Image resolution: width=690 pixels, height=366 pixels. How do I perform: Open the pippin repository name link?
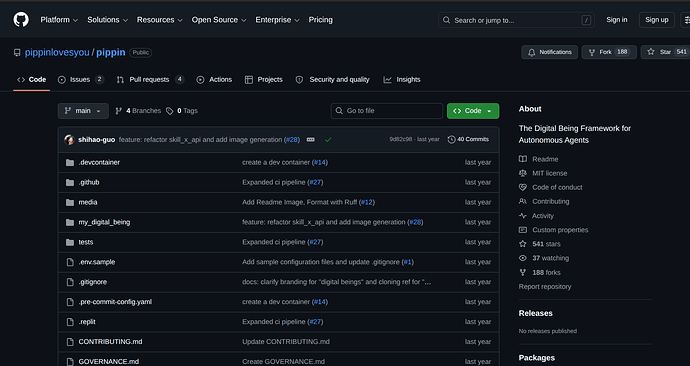111,52
